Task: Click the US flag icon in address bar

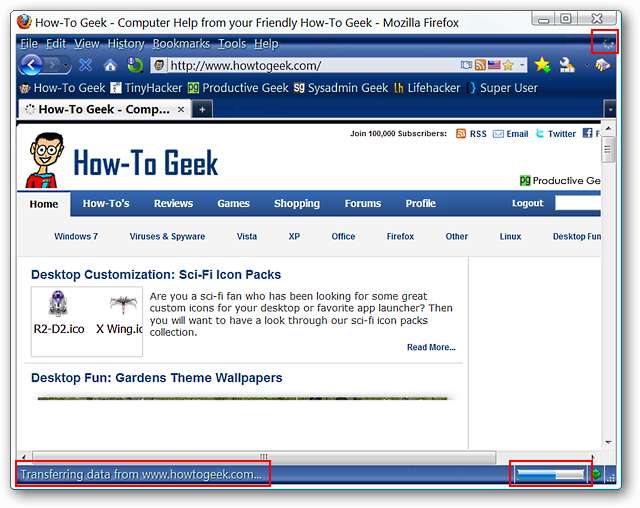Action: pos(494,65)
